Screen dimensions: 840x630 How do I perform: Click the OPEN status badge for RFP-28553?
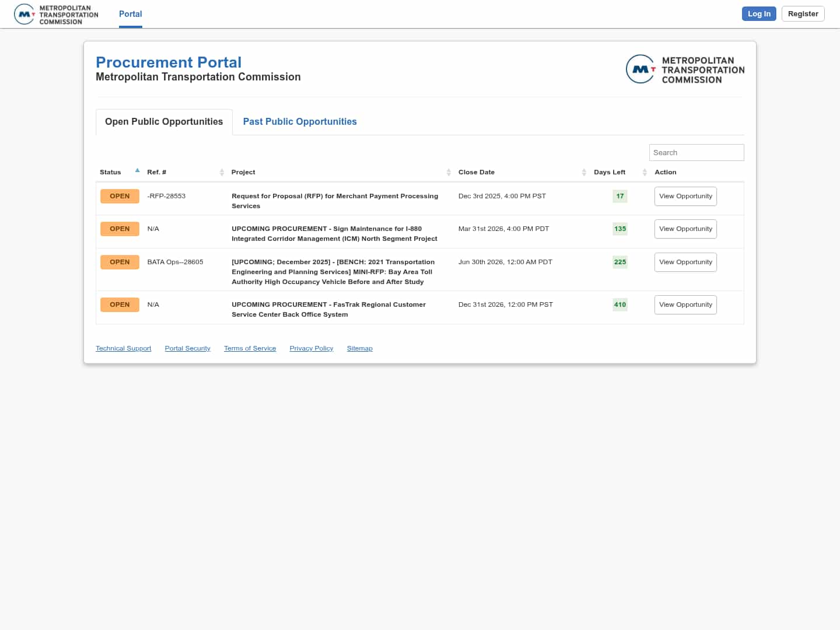pos(120,197)
